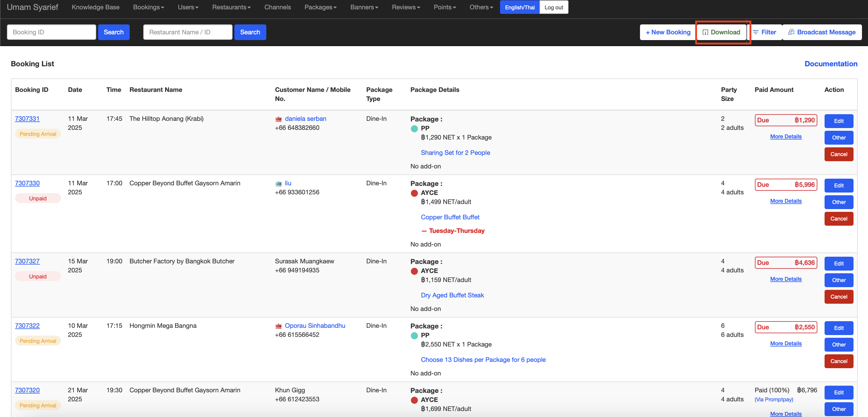Click crown icon next to customer liu
868x417 pixels.
278,183
